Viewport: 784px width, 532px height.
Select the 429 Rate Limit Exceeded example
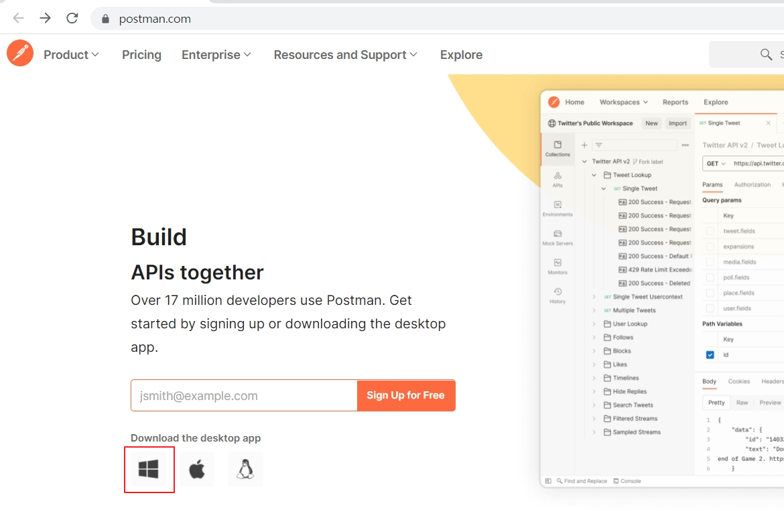tap(655, 270)
